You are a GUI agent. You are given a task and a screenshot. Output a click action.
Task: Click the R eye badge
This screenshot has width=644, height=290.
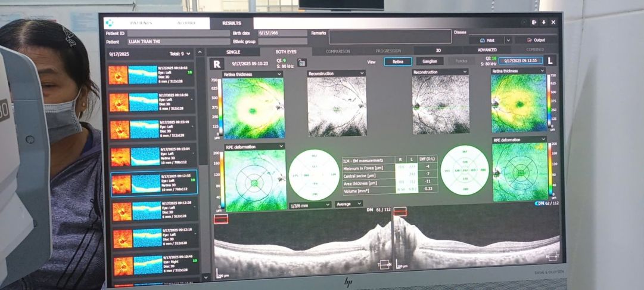point(217,64)
